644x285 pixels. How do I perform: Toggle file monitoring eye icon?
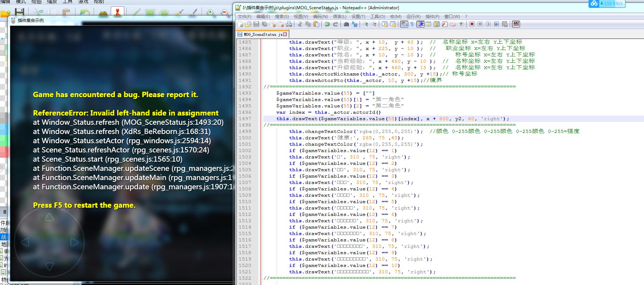(x=461, y=24)
